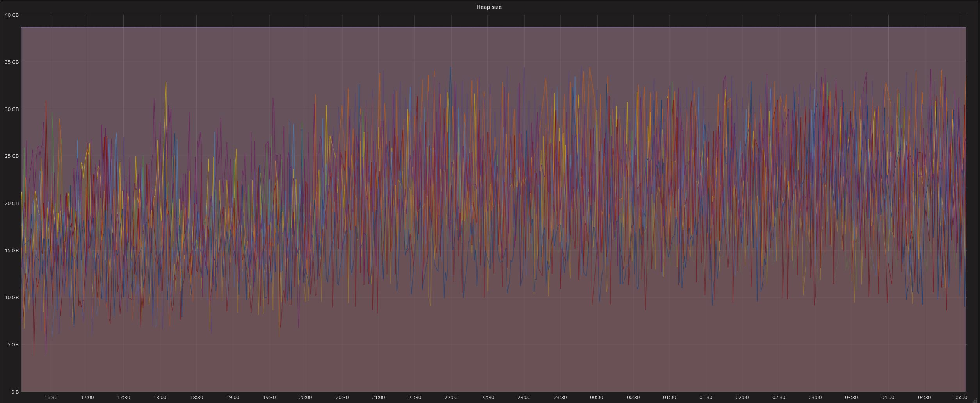Click the 5 GB y-axis label
This screenshot has width=980, height=403.
pyautogui.click(x=13, y=345)
